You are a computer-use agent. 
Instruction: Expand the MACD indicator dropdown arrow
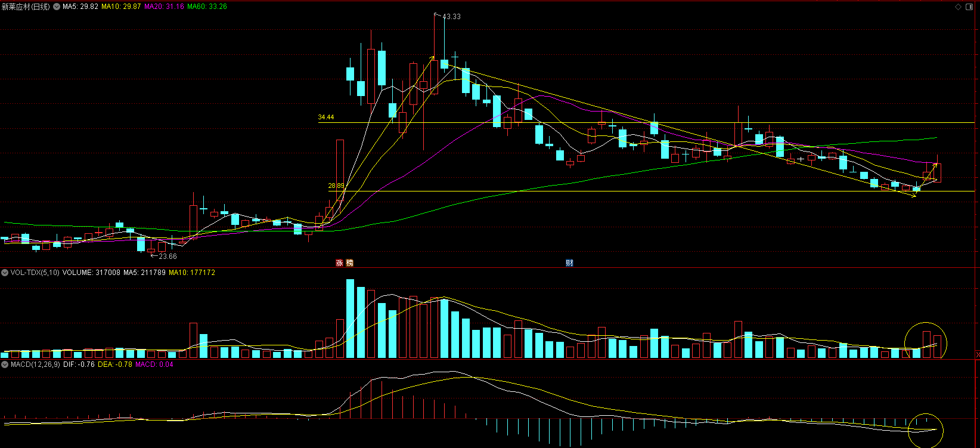click(5, 364)
